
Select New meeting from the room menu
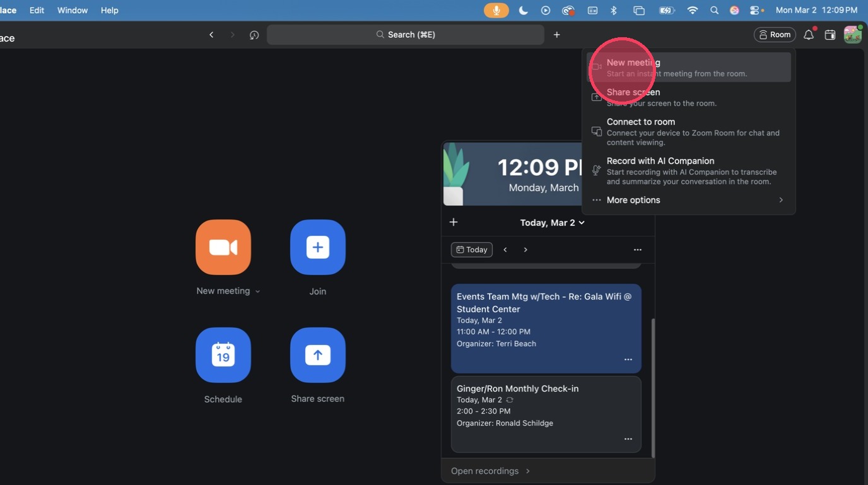tap(688, 67)
